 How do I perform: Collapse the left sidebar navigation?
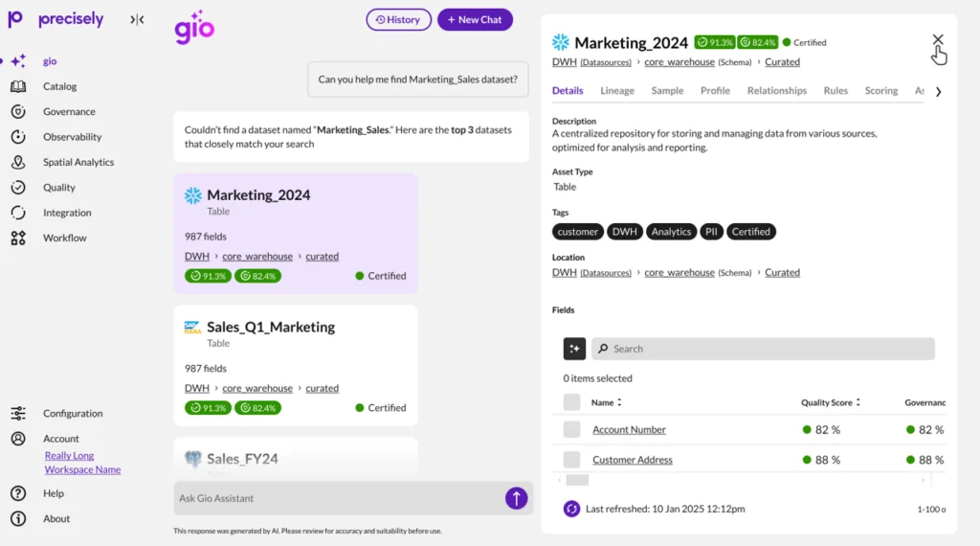point(137,19)
